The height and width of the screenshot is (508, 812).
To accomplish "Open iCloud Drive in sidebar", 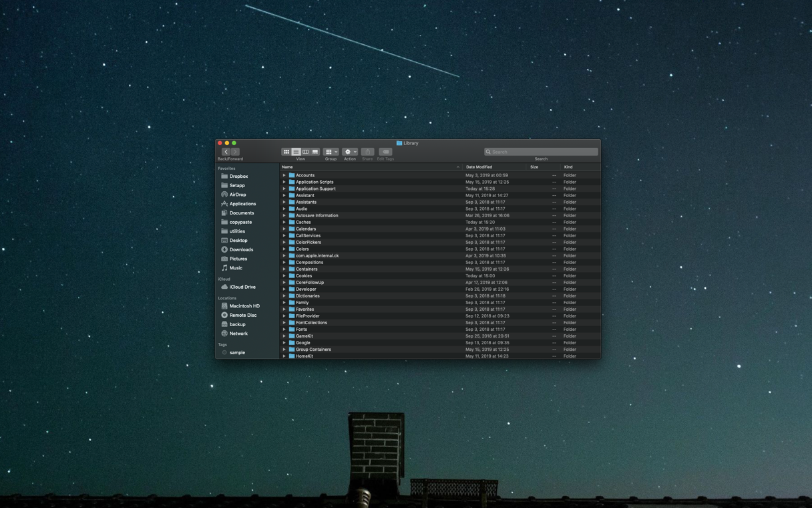I will (242, 287).
